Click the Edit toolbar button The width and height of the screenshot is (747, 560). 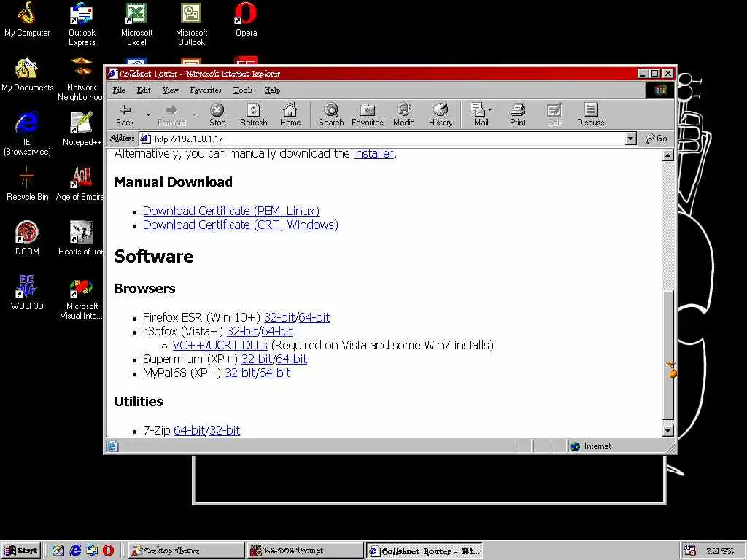[x=554, y=114]
